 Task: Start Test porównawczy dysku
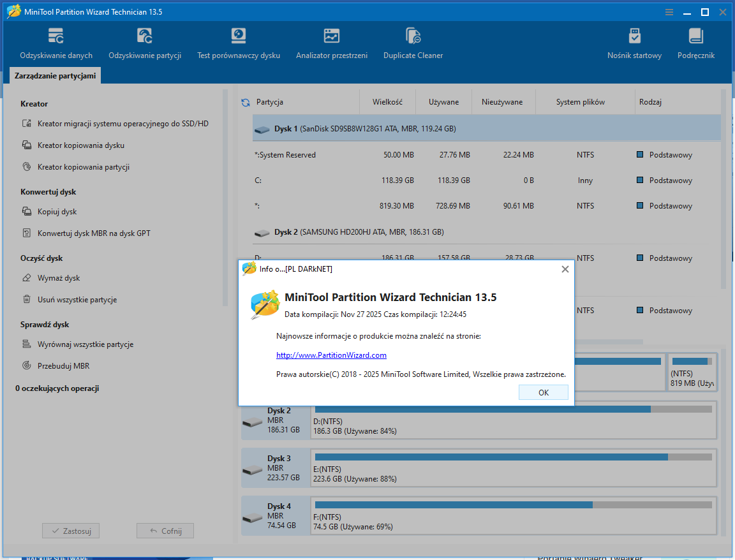(x=239, y=43)
